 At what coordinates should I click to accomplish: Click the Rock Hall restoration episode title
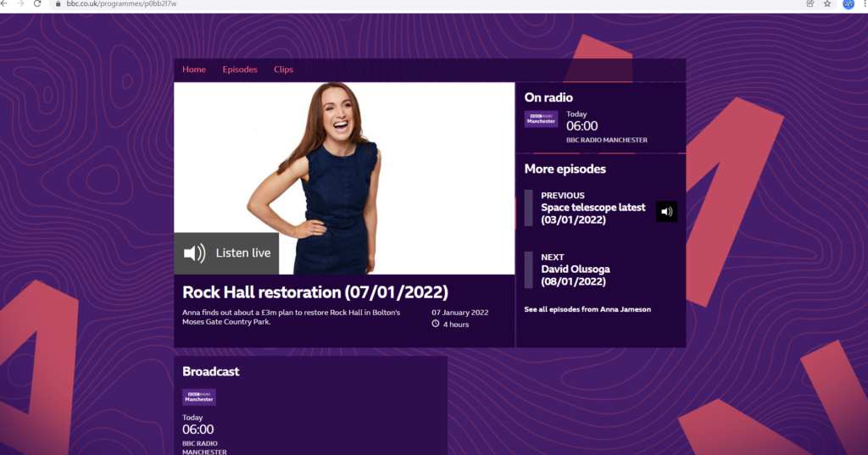(x=315, y=292)
